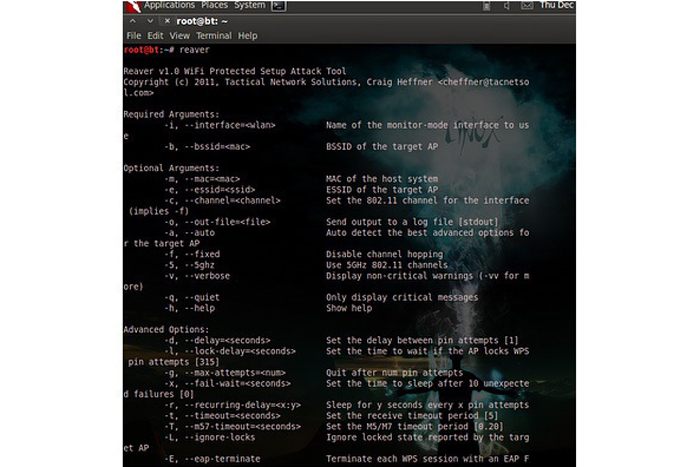Click '--recurring-delay=<x:y>' option text

242,405
